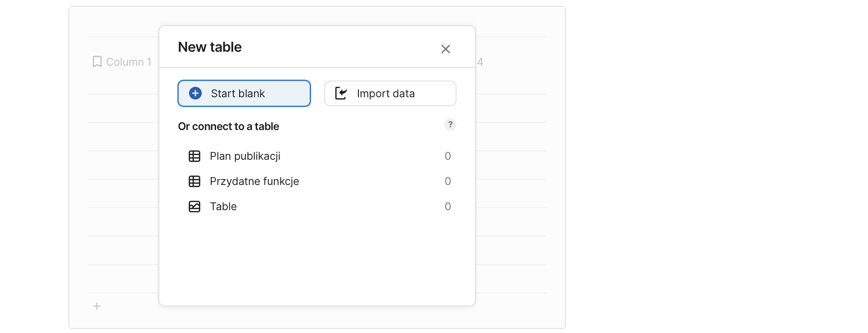
Task: Click the blue plus icon in Start blank
Action: pos(195,93)
